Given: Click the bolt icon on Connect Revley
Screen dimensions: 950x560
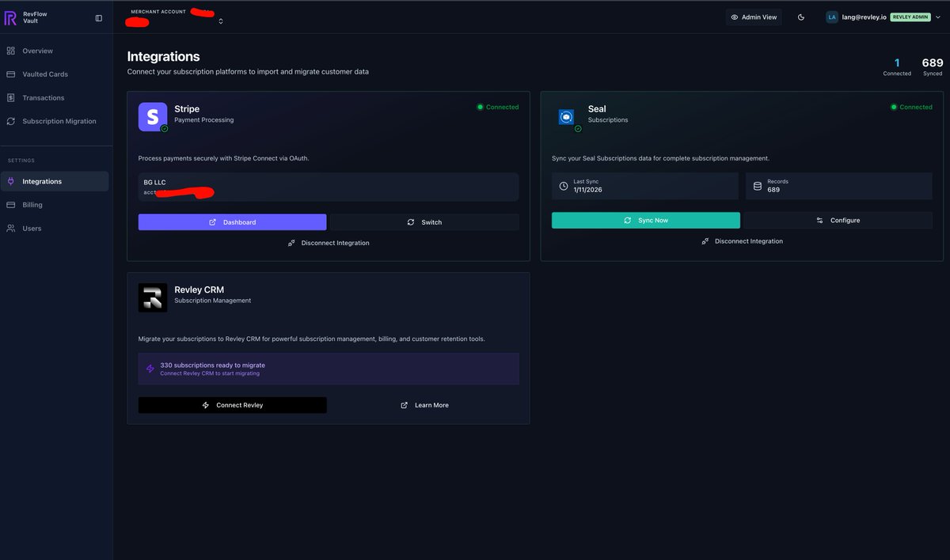Looking at the screenshot, I should tap(206, 405).
